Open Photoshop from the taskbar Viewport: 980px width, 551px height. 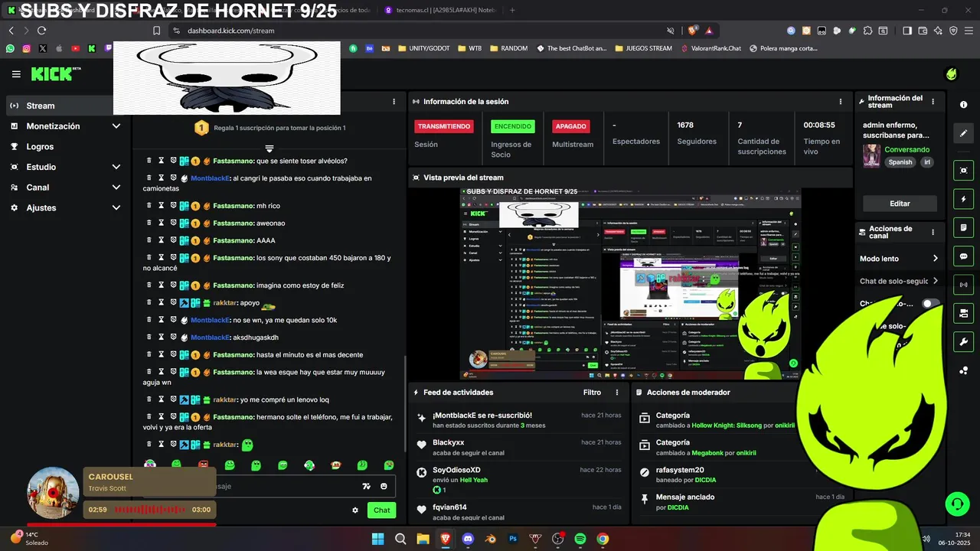click(513, 539)
